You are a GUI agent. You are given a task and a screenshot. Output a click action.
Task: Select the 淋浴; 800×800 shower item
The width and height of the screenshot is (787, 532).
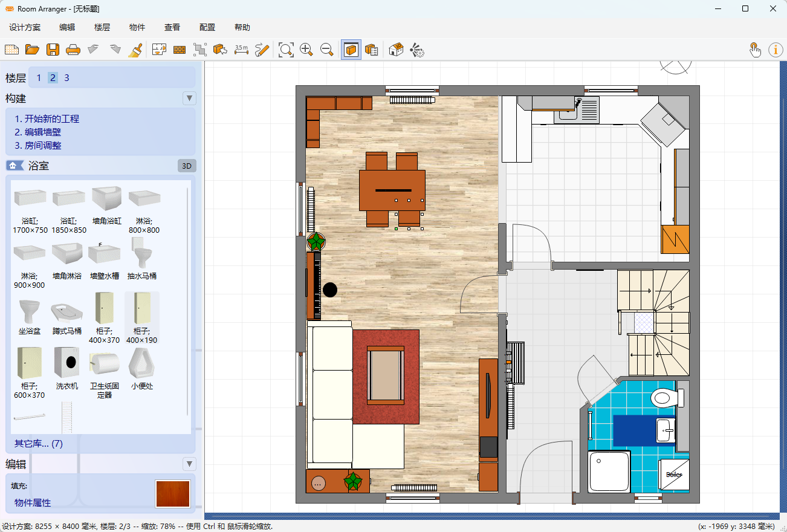pyautogui.click(x=144, y=210)
